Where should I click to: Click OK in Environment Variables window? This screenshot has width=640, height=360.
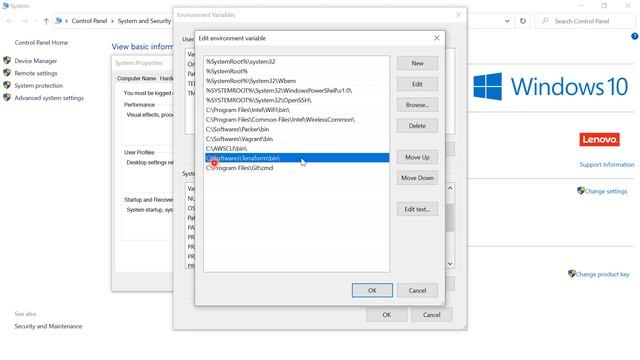(x=387, y=315)
